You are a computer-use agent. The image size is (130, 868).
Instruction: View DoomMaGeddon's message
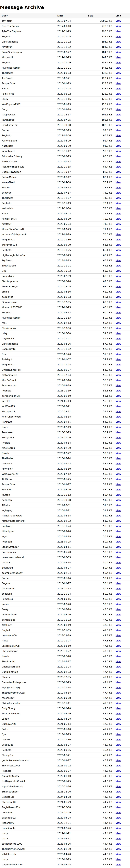tap(118, 172)
